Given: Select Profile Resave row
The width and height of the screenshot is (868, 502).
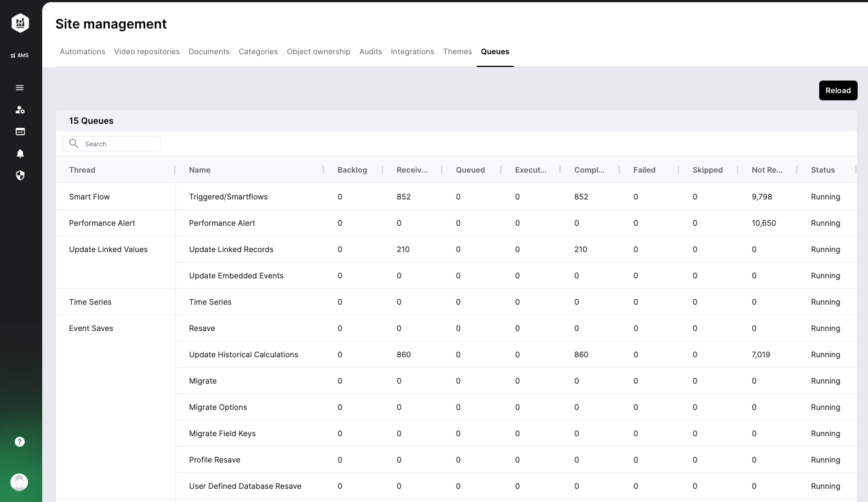Looking at the screenshot, I should 516,460.
